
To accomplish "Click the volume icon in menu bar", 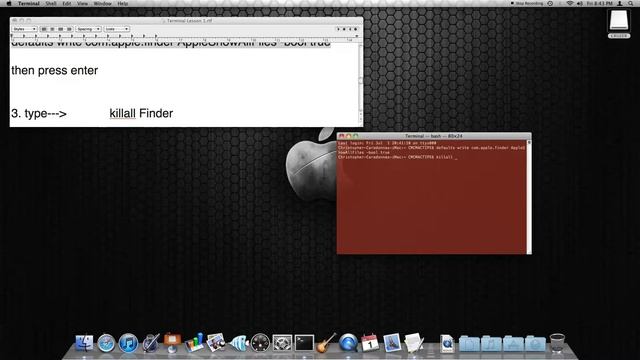I will coord(580,3).
